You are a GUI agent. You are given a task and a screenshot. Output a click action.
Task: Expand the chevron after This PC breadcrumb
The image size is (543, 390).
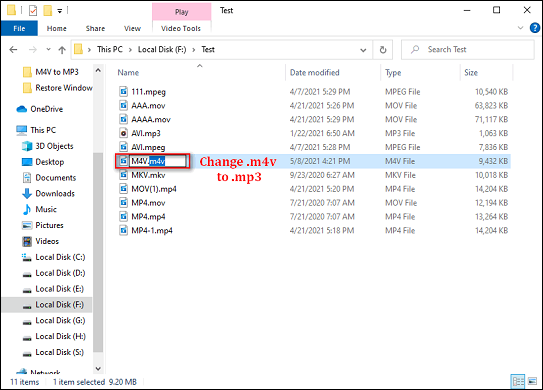pyautogui.click(x=130, y=50)
